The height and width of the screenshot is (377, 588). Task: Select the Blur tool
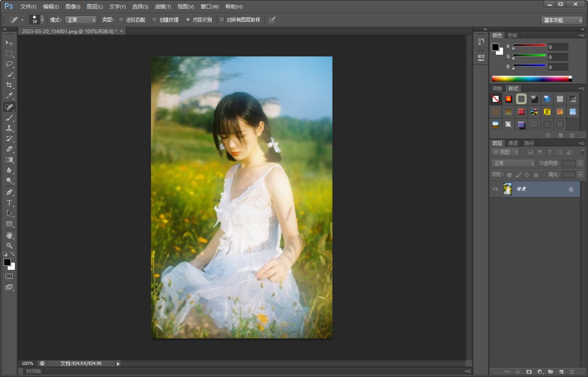point(9,171)
